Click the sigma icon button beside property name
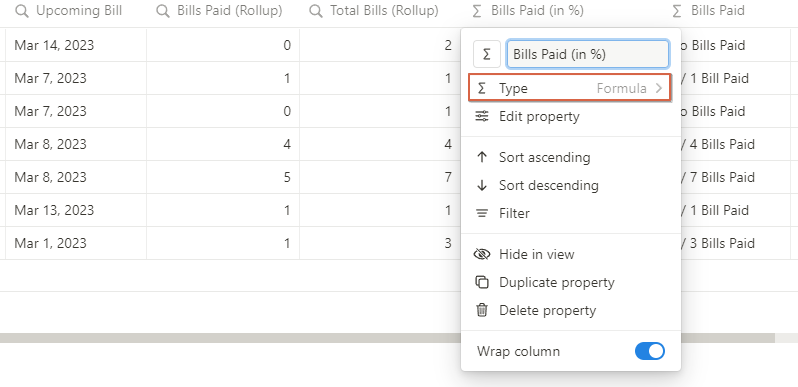This screenshot has width=798, height=387. [487, 54]
